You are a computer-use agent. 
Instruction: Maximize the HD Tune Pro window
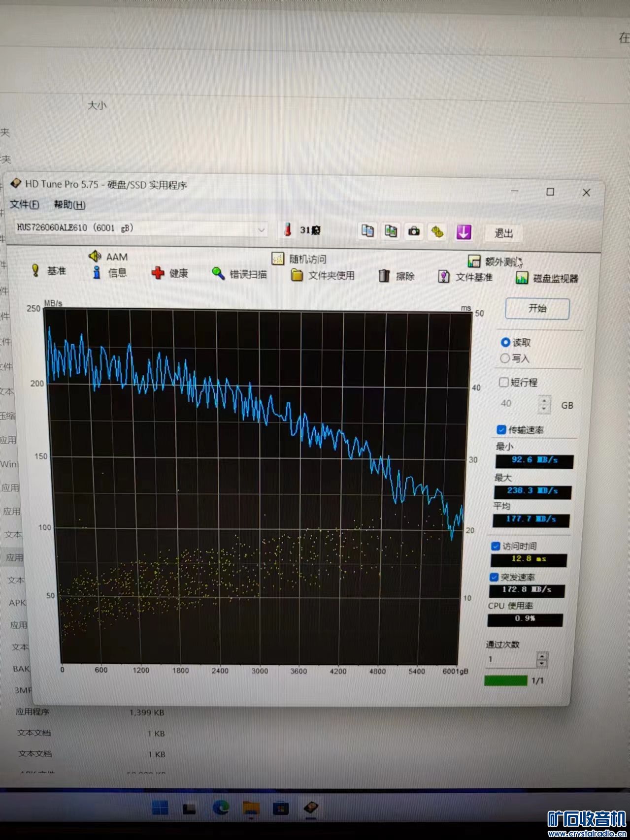click(x=550, y=192)
